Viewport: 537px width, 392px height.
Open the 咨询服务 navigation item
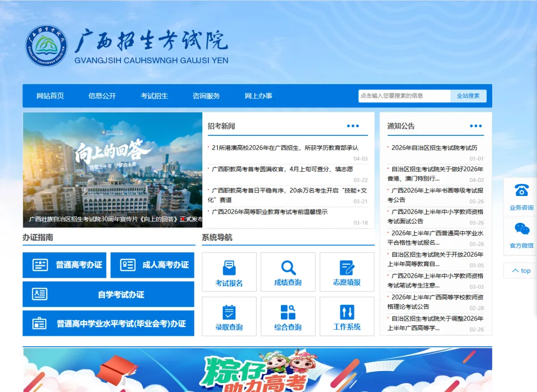point(206,96)
